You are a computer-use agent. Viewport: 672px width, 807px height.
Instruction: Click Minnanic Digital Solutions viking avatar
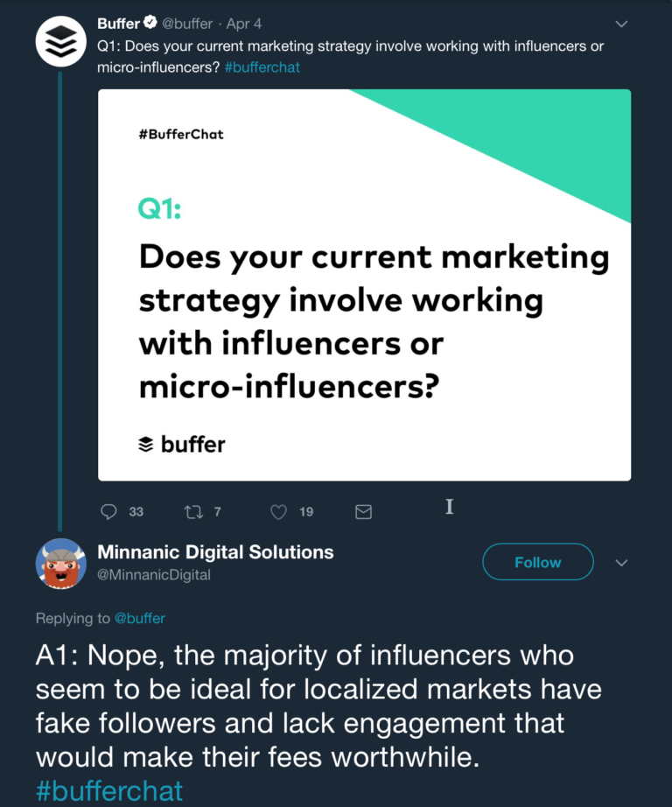(x=59, y=565)
